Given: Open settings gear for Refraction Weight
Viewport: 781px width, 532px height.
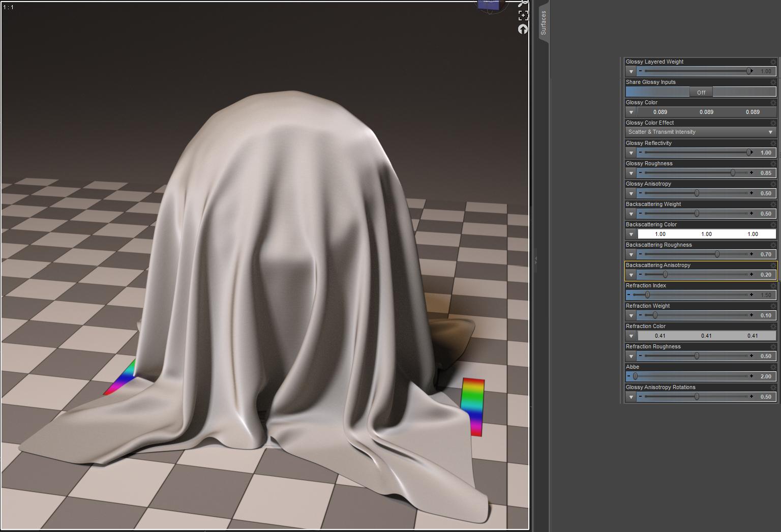Looking at the screenshot, I should tap(773, 306).
